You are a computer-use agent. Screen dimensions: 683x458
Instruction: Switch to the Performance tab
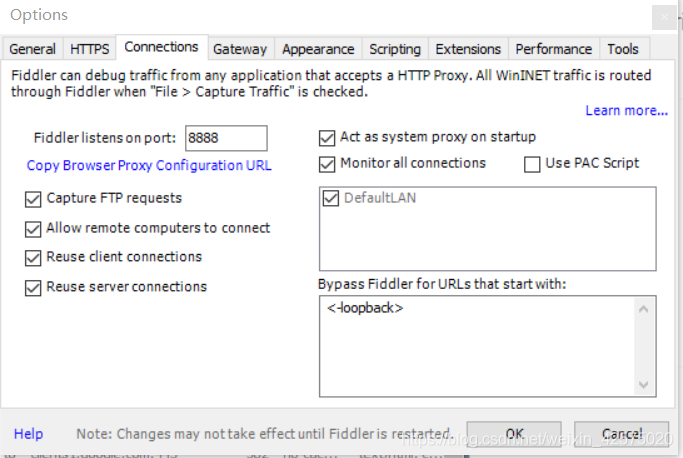click(x=553, y=49)
